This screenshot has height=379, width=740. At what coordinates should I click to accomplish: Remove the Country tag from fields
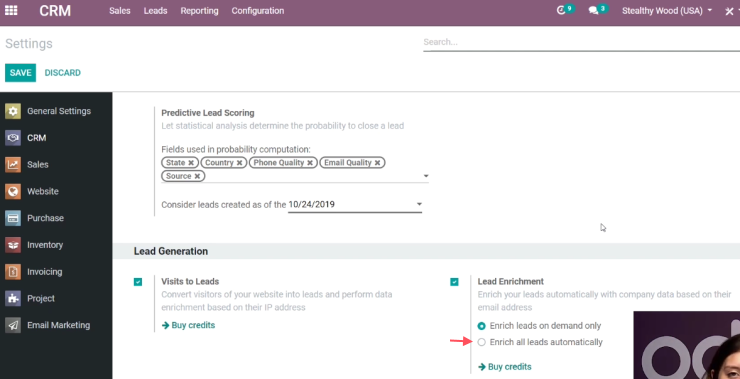[239, 162]
